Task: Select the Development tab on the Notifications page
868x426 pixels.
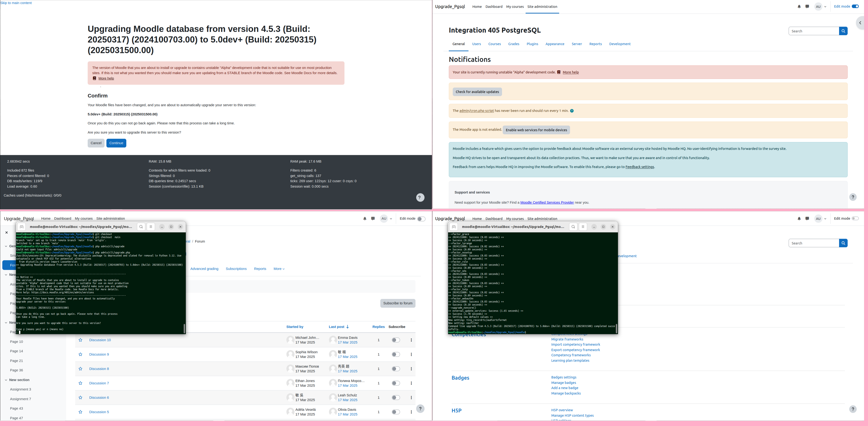Action: tap(620, 44)
